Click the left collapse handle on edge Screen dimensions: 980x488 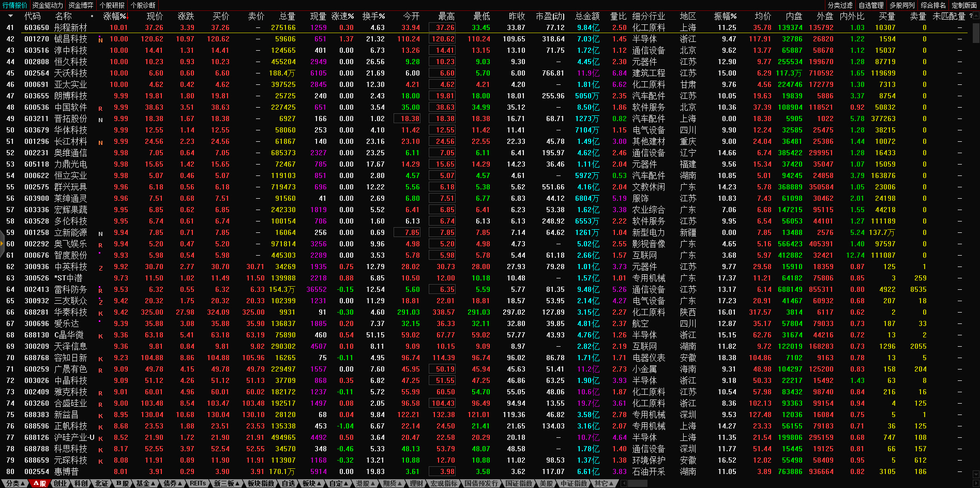2,244
